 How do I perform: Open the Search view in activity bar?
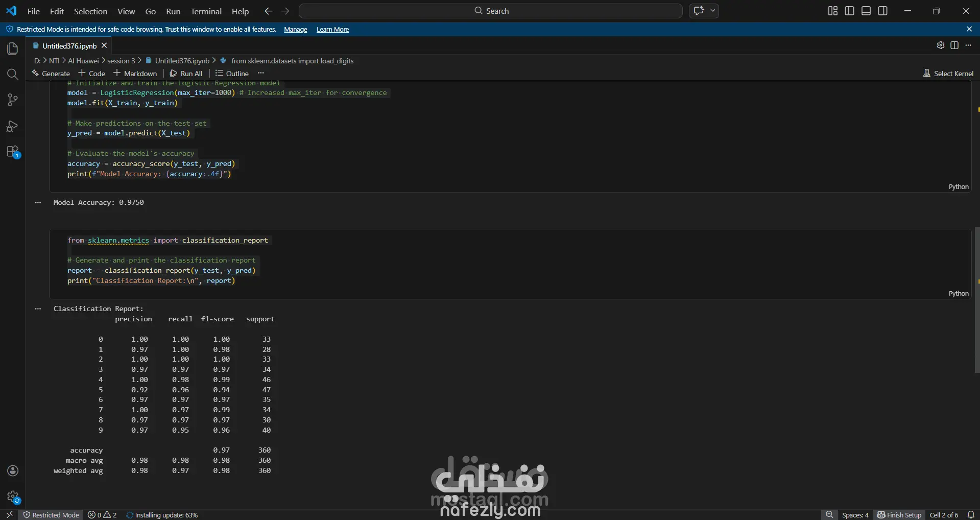click(x=12, y=75)
